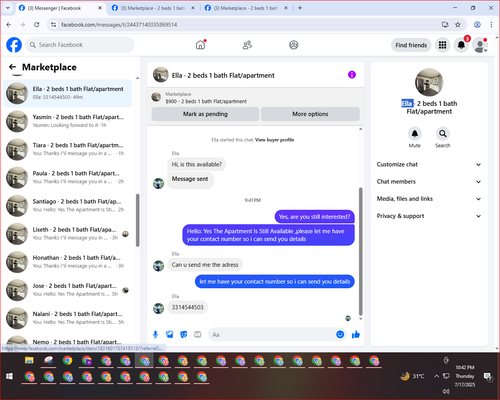Click the browser address bar URL

point(119,25)
